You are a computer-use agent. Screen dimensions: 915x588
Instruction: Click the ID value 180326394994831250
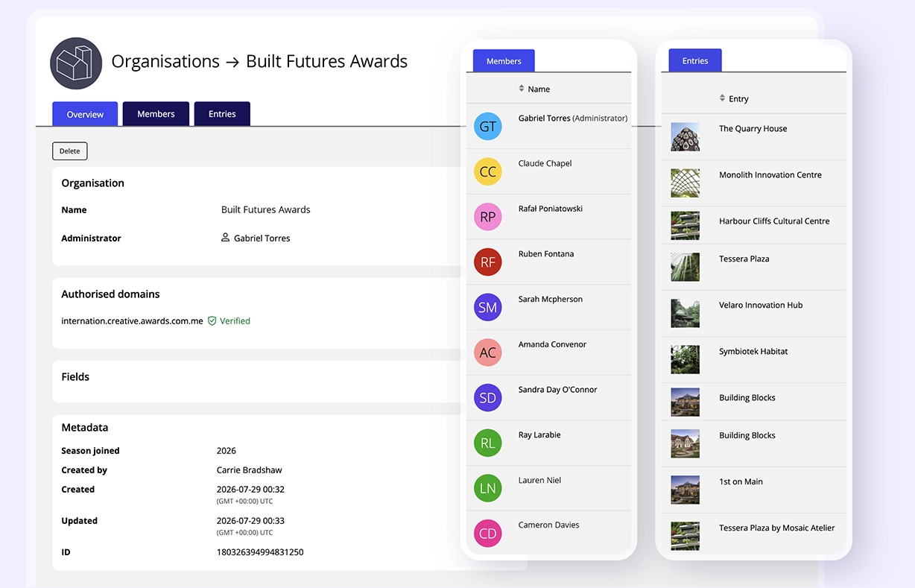(260, 552)
